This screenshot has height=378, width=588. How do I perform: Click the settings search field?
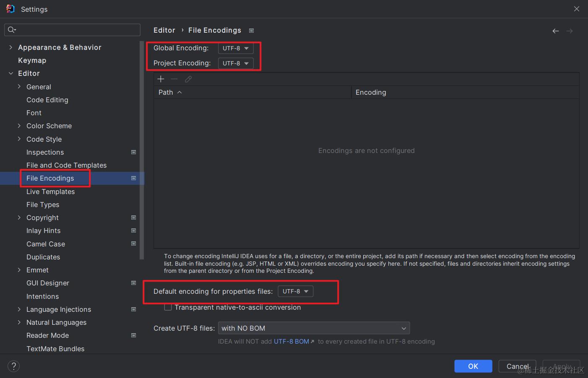72,30
